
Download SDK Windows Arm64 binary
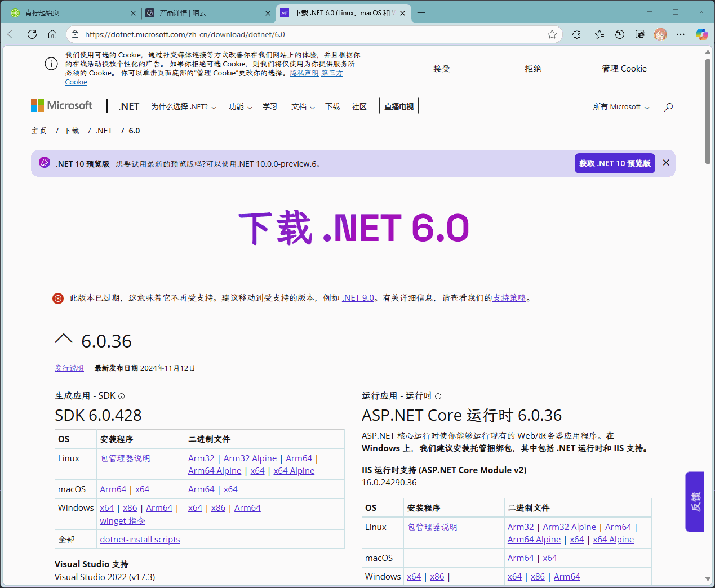[247, 508]
